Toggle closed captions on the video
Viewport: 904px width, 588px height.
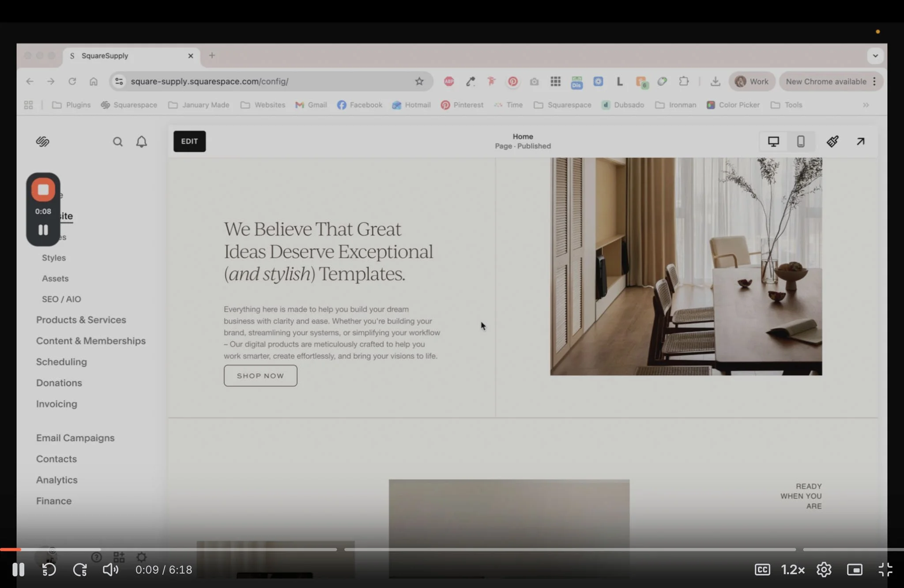click(x=762, y=569)
